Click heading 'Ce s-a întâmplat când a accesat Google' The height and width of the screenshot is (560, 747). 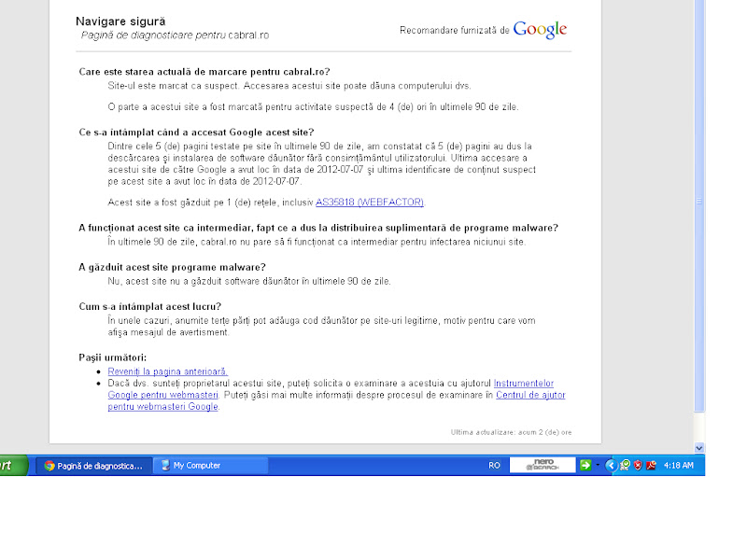(196, 133)
